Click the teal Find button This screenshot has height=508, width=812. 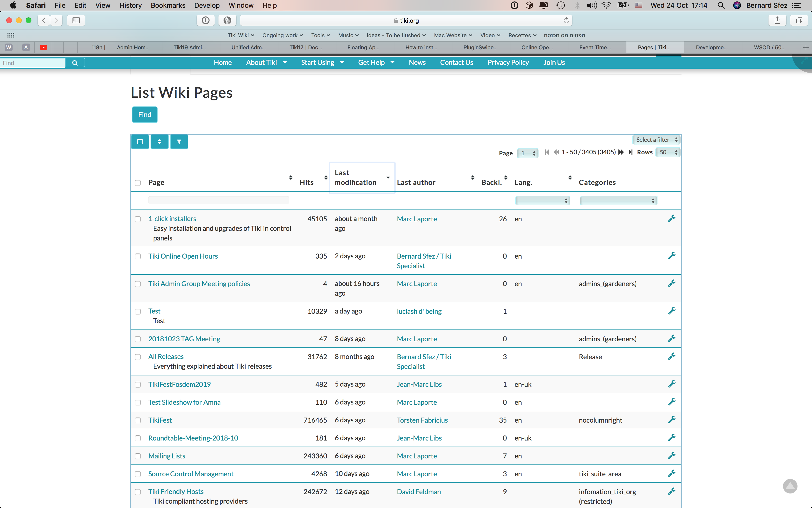click(x=145, y=115)
